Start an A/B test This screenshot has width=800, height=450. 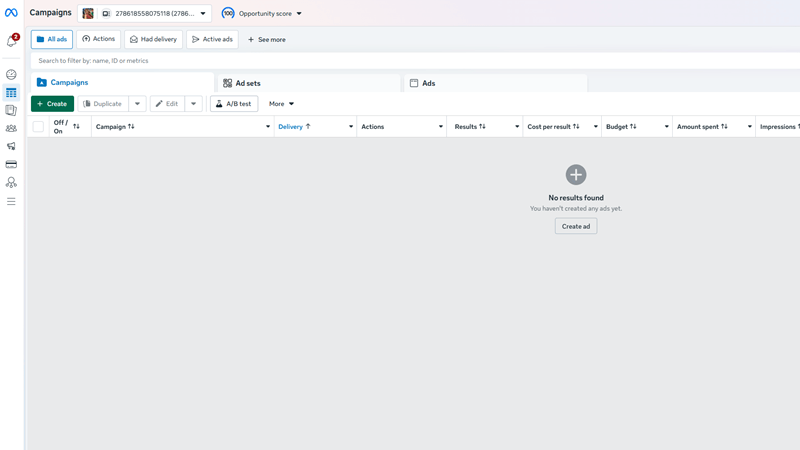(x=234, y=104)
